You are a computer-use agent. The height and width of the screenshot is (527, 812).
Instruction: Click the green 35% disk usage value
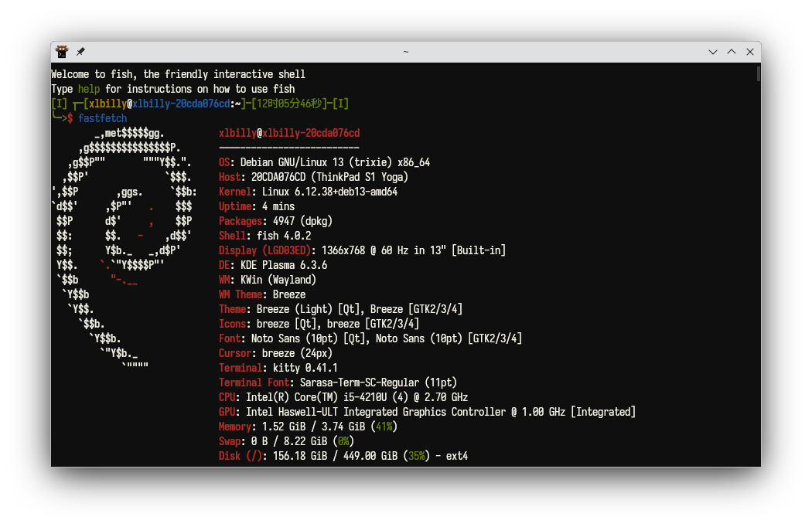[417, 456]
